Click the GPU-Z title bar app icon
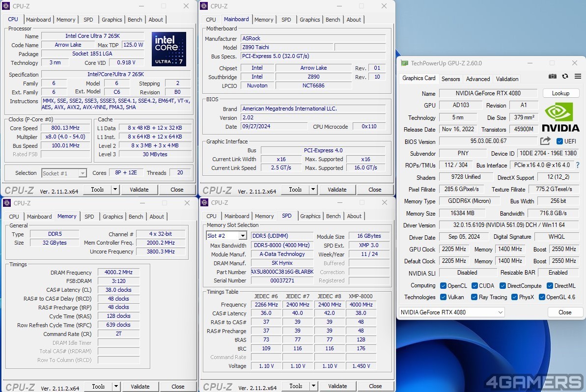This screenshot has width=586, height=392. [404, 63]
